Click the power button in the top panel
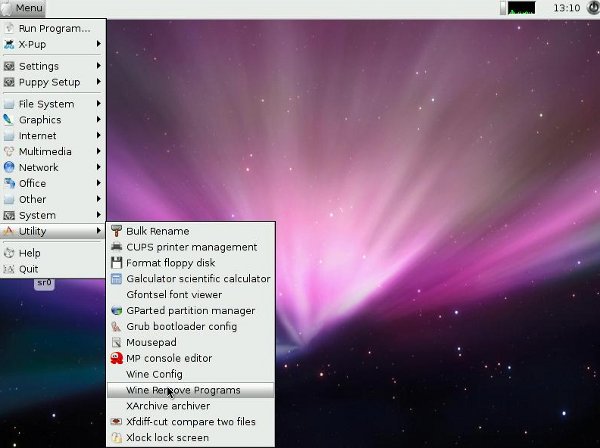 tap(593, 8)
